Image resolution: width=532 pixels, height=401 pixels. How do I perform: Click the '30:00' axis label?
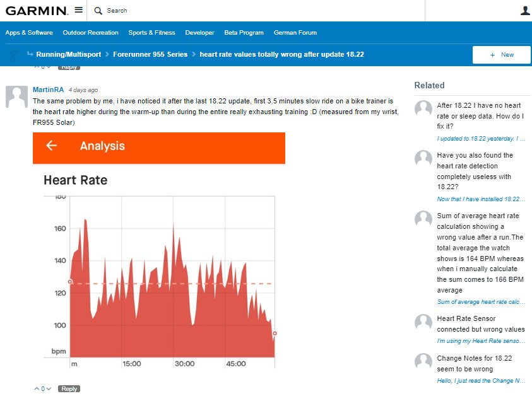pyautogui.click(x=184, y=364)
